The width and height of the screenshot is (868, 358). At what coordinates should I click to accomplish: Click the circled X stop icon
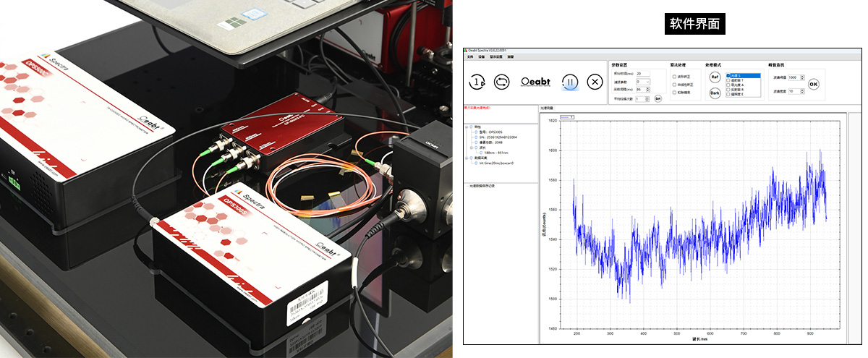595,82
